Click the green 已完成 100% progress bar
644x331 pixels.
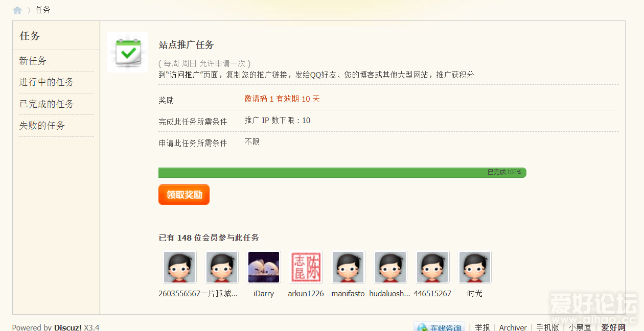[x=342, y=173]
